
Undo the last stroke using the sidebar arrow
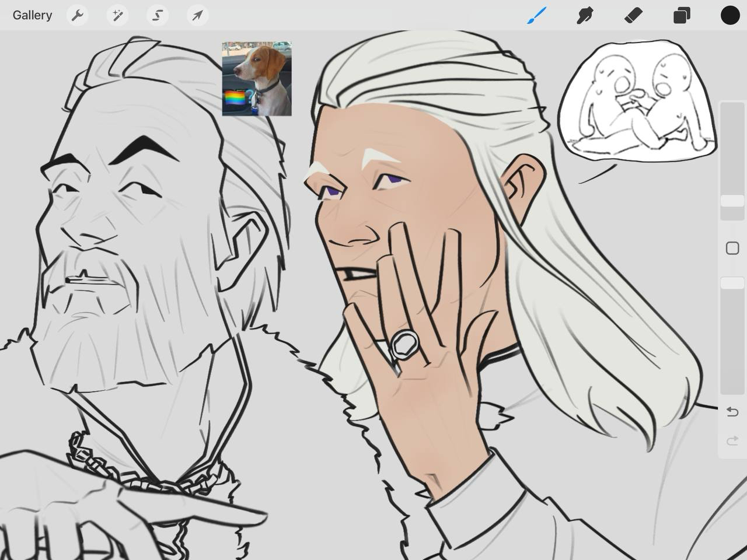[x=732, y=412]
